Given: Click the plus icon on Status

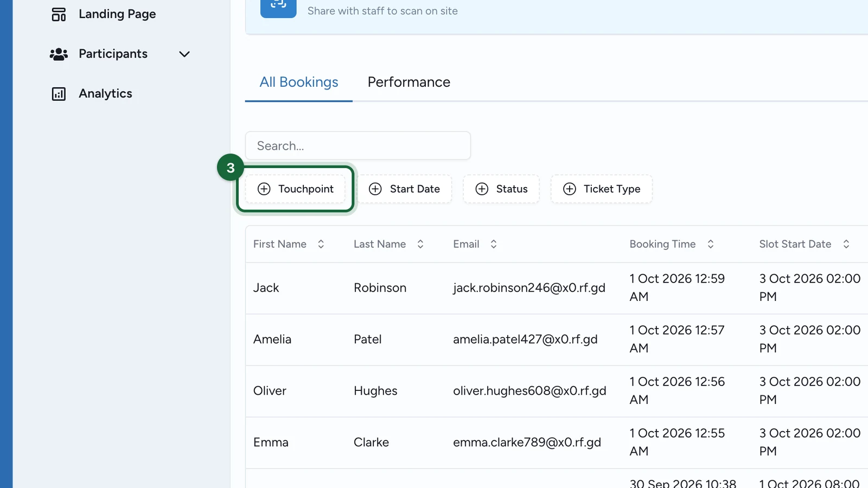Looking at the screenshot, I should [482, 189].
